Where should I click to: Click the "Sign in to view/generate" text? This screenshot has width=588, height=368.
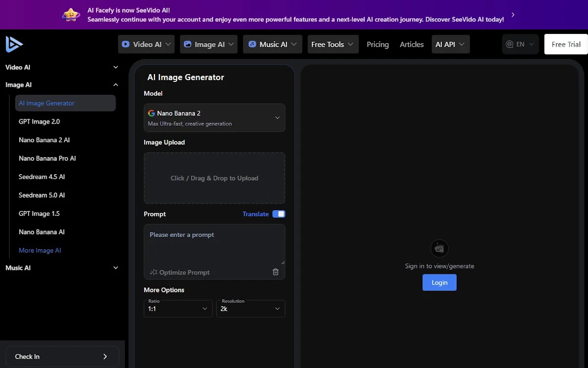pos(440,266)
